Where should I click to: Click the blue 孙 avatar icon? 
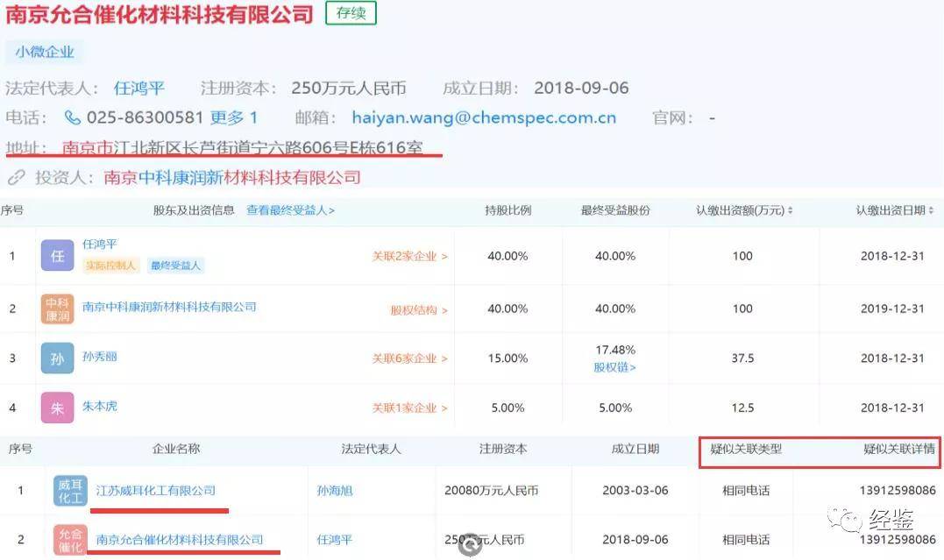click(57, 358)
